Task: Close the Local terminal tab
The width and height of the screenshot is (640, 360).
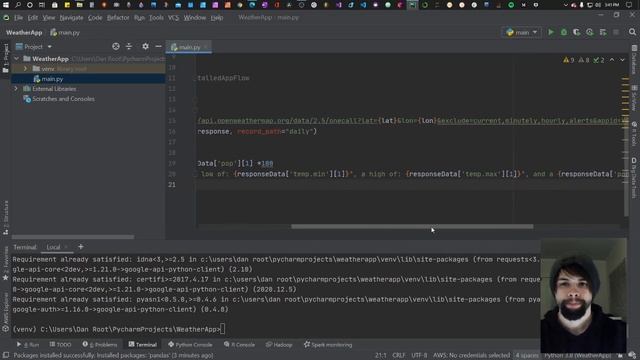Action: click(66, 247)
